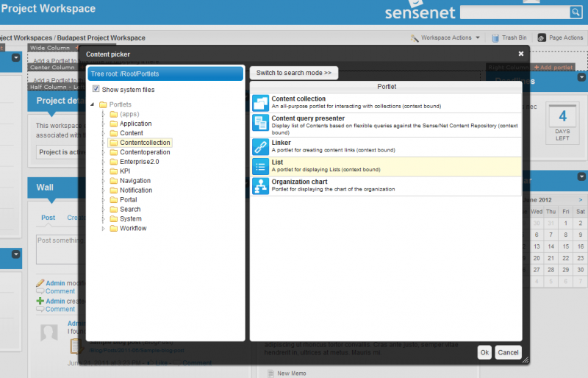Image resolution: width=588 pixels, height=378 pixels.
Task: Click the Workspace Actions tools icon
Action: 415,38
